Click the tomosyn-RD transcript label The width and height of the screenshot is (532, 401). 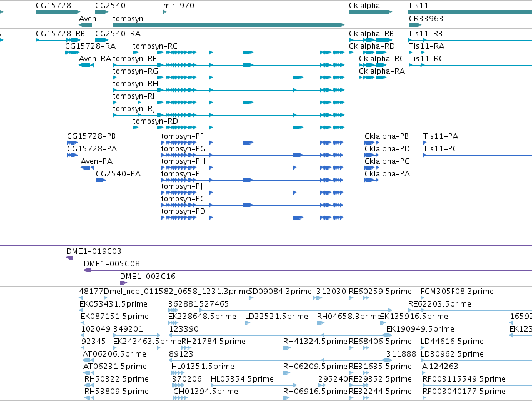(156, 121)
